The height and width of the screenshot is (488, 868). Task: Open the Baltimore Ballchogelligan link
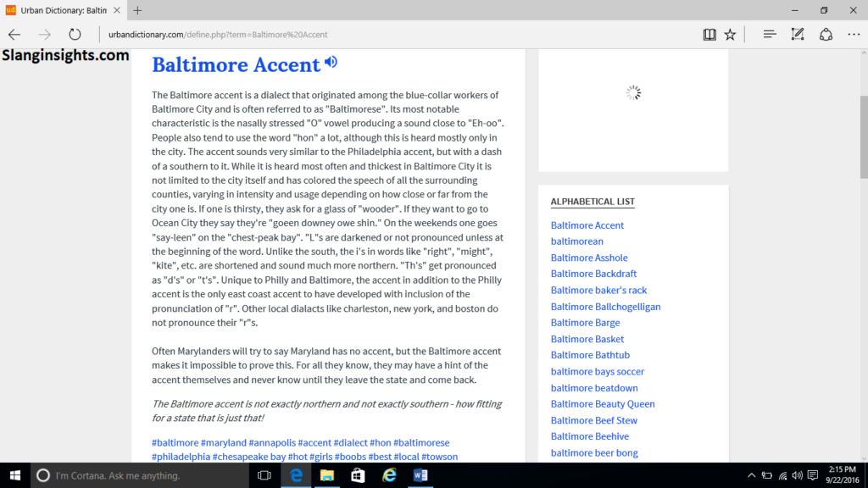[605, 307]
